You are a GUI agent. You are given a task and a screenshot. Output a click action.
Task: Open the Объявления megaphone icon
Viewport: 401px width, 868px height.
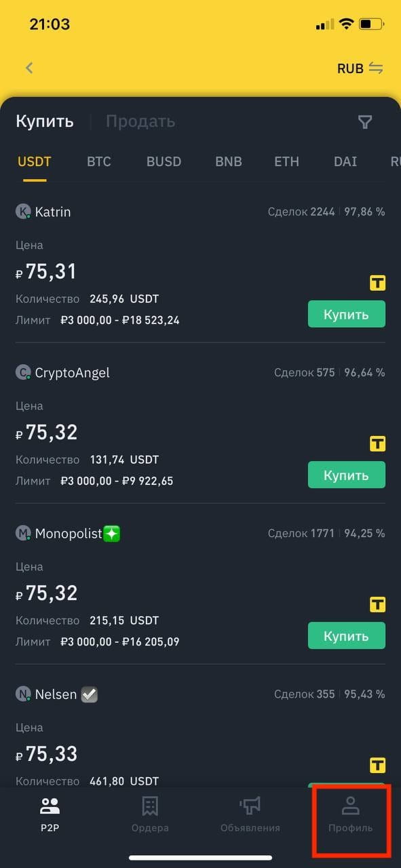[250, 806]
